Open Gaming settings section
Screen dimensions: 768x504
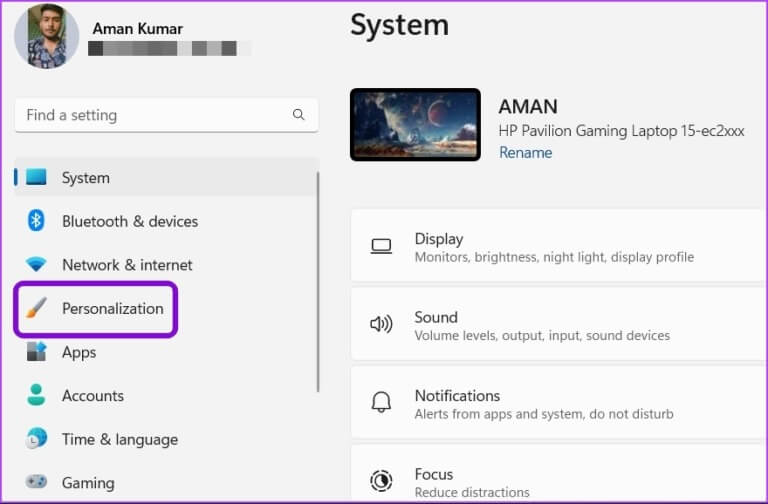click(x=167, y=482)
